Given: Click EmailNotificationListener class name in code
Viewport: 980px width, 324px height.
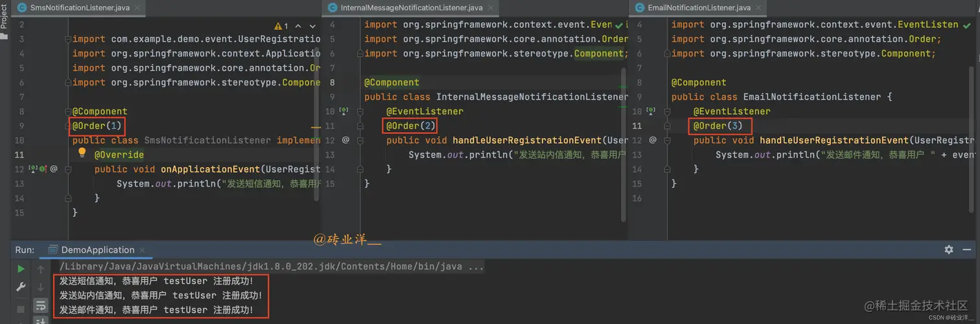Looking at the screenshot, I should [812, 97].
